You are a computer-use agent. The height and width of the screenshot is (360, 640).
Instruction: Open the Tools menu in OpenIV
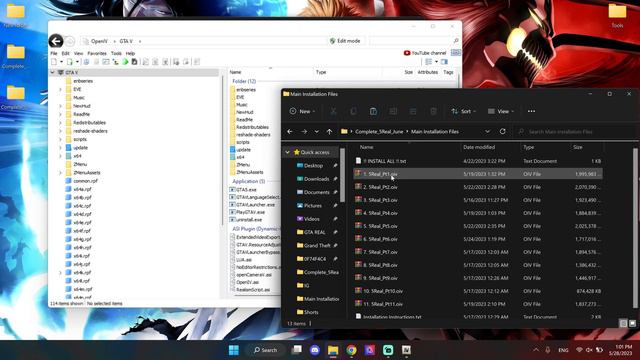[x=116, y=53]
